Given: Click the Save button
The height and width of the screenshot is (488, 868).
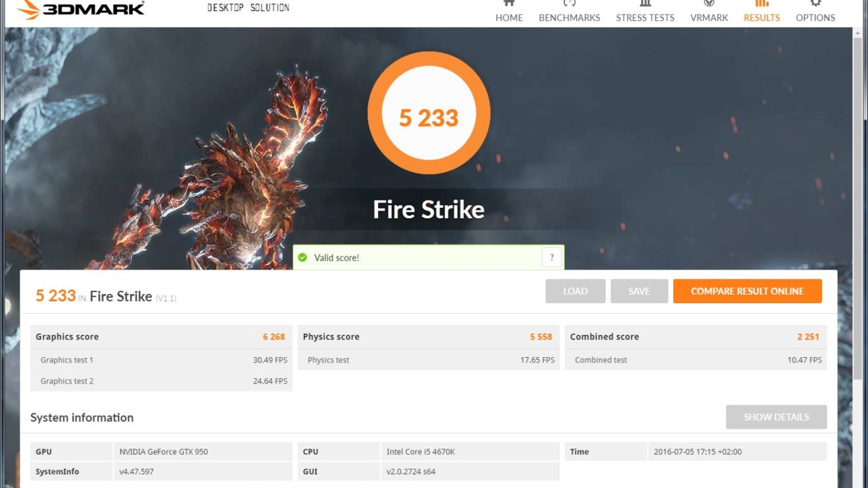Looking at the screenshot, I should pyautogui.click(x=639, y=291).
